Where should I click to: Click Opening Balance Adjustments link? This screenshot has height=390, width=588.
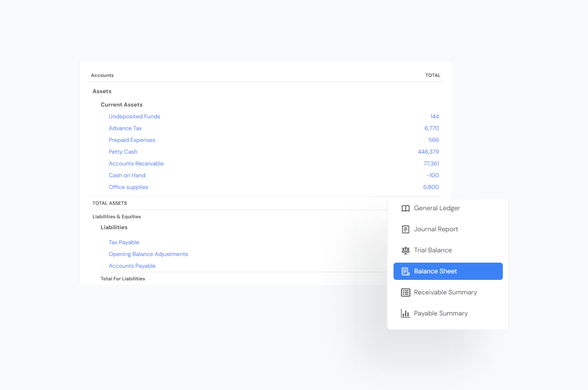(148, 254)
